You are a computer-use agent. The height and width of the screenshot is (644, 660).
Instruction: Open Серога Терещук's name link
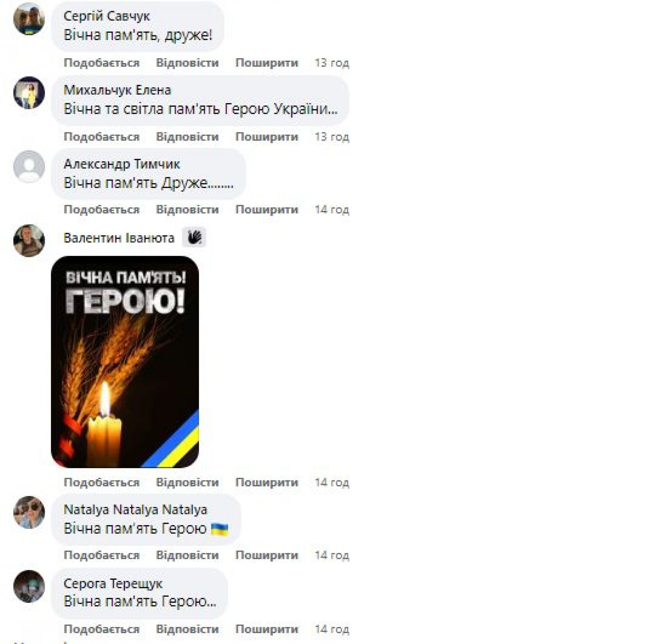113,584
